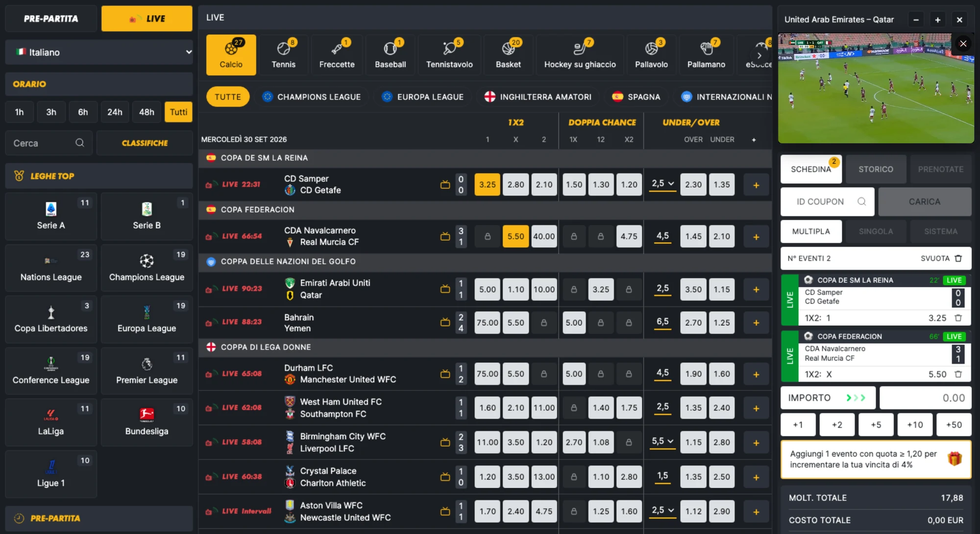Open 5,5 line dropdown for Birmingham City
980x534 pixels.
coord(662,441)
